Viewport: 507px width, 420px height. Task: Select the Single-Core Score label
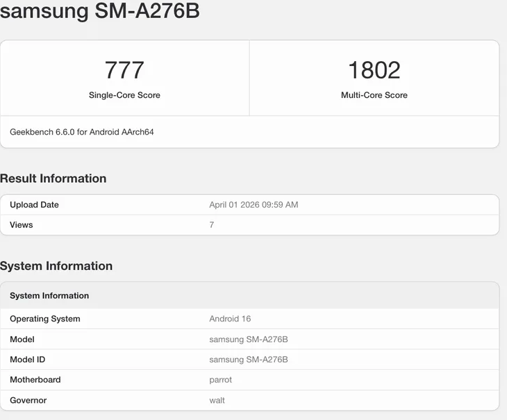click(x=124, y=95)
